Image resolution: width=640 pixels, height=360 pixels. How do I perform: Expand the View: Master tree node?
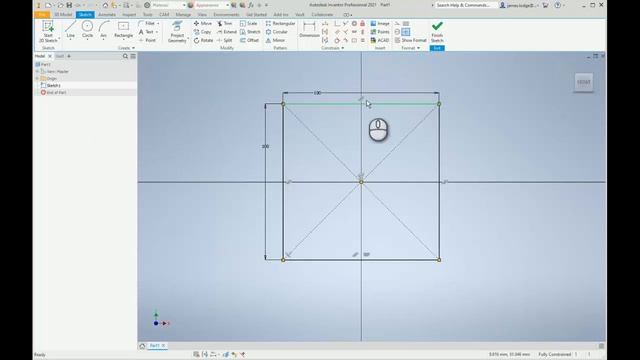coord(37,71)
